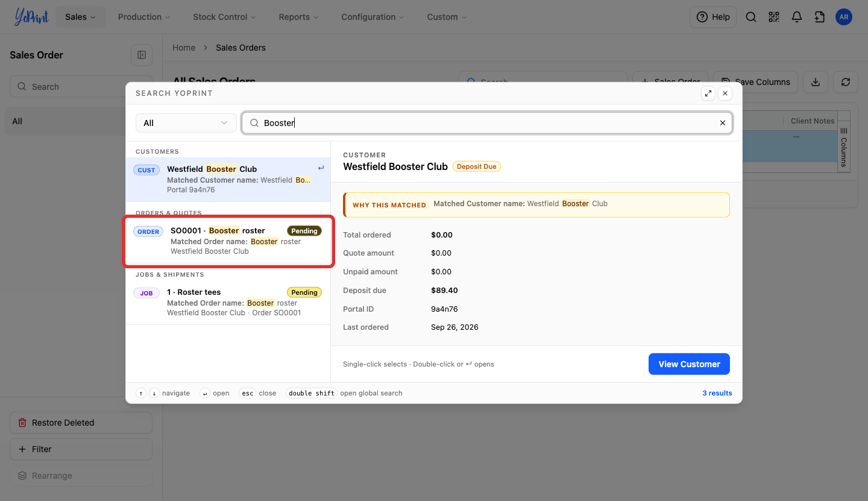The width and height of the screenshot is (868, 501).
Task: Click the YoPrint logo
Action: tap(32, 17)
